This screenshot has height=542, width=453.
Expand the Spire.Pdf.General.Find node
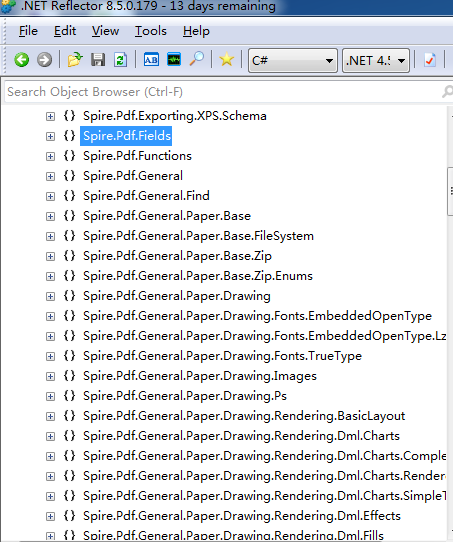point(50,196)
